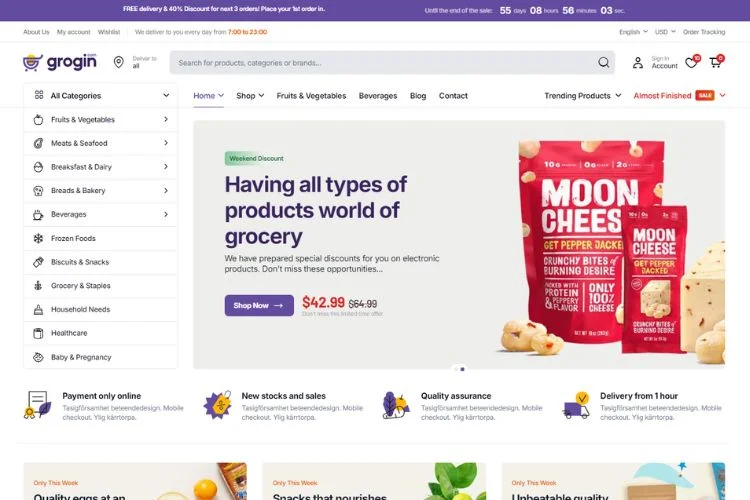This screenshot has height=500, width=750.
Task: Open the Beverages menu item
Action: click(x=378, y=96)
